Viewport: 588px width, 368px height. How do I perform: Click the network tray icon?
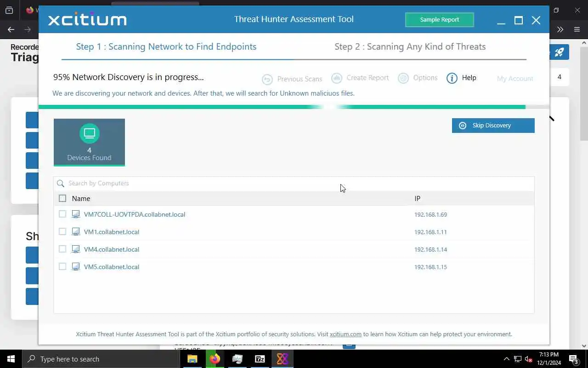click(x=518, y=359)
